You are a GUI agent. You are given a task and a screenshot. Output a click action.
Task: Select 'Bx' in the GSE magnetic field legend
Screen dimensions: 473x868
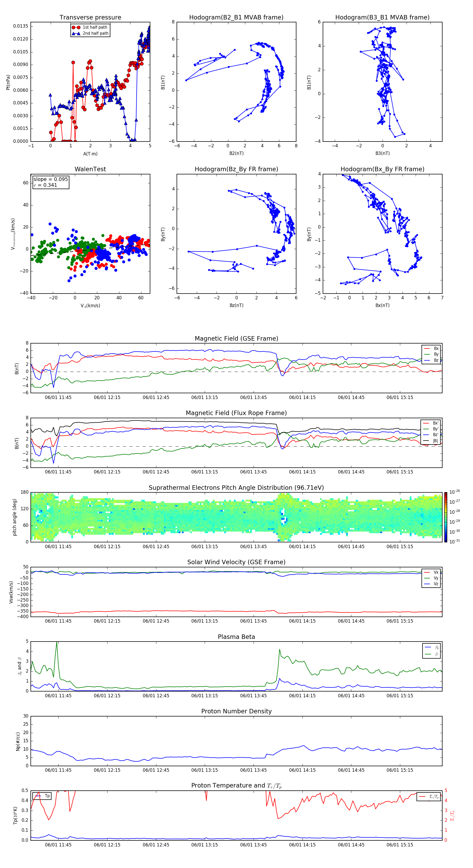[x=431, y=349]
